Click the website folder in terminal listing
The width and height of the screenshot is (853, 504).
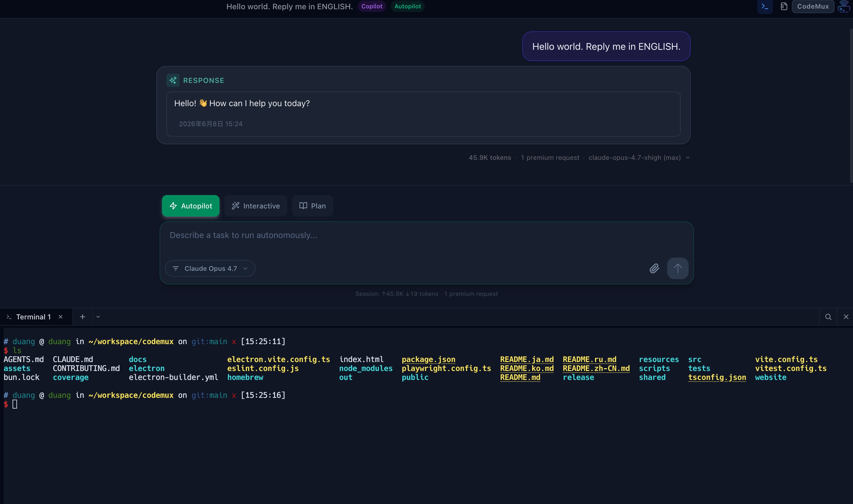tap(771, 377)
